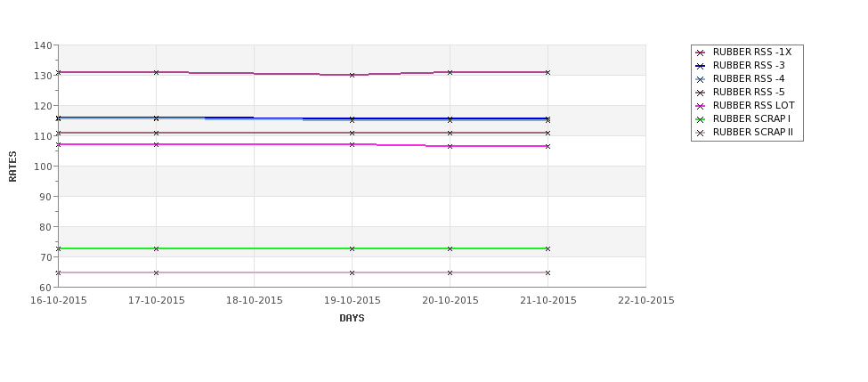Click the RUBBER RSS LOT legend marker

point(701,106)
